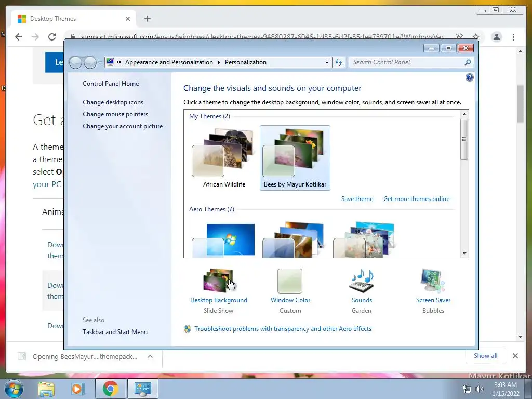The width and height of the screenshot is (532, 399).
Task: Open Change your account picture
Action: point(123,126)
